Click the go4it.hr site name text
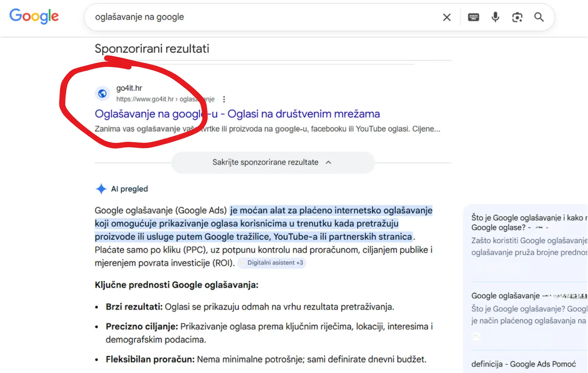Image resolution: width=588 pixels, height=373 pixels. tap(129, 88)
